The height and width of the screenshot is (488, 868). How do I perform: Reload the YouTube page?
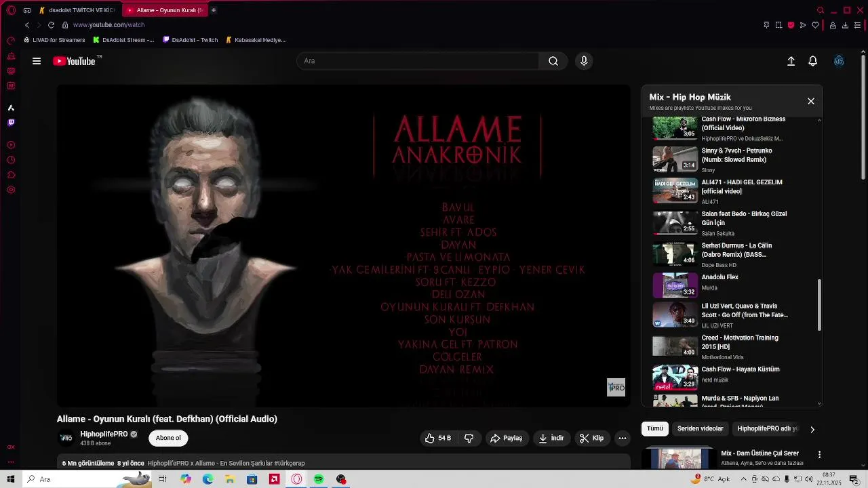[x=51, y=25]
